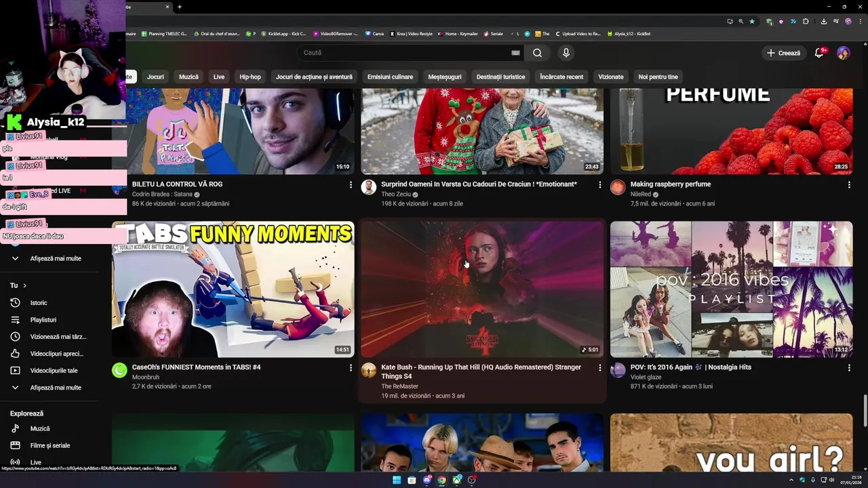Select the Meșteșuguri filter chip
Image resolution: width=868 pixels, height=488 pixels.
click(x=445, y=77)
